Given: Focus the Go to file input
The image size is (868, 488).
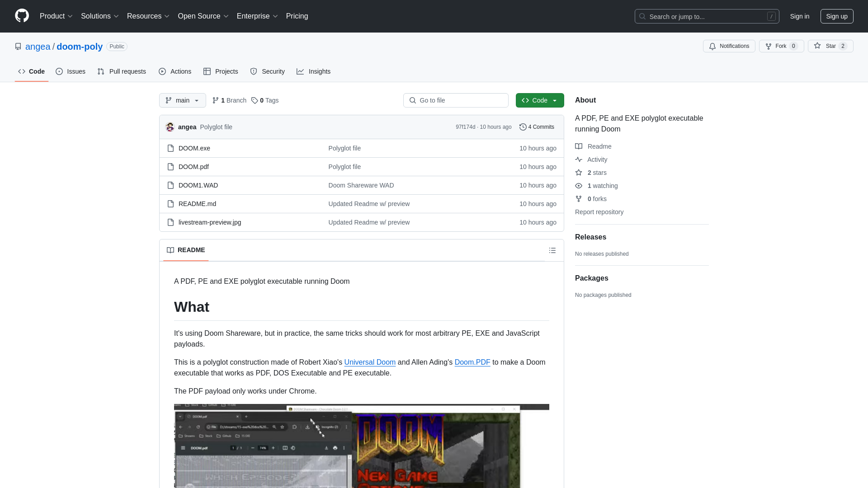Looking at the screenshot, I should tap(456, 100).
